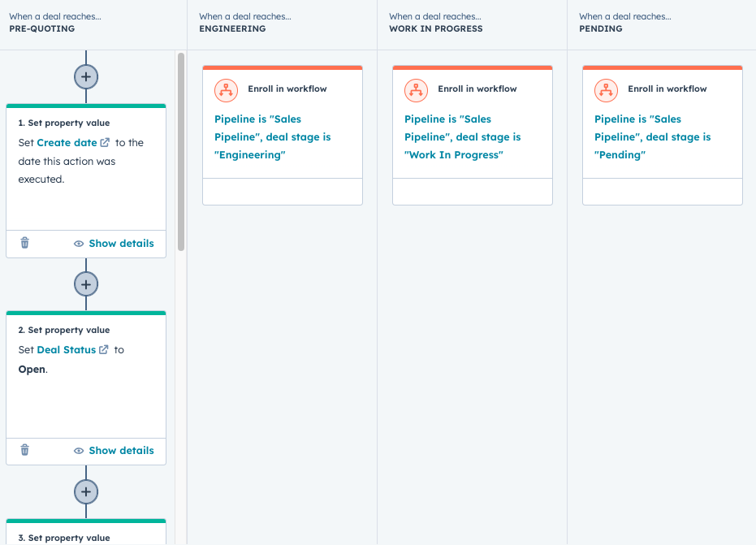Viewport: 756px width, 545px height.
Task: Click the trash icon on the first action card
Action: pos(24,243)
